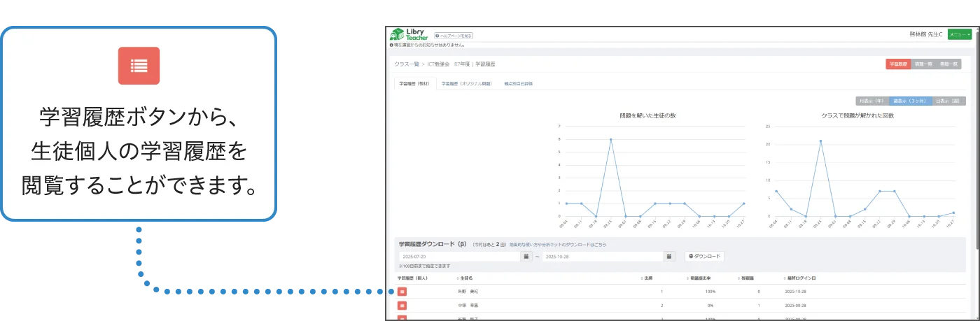Switch to the 観点別自己評価 tab
The height and width of the screenshot is (321, 980).
(518, 83)
